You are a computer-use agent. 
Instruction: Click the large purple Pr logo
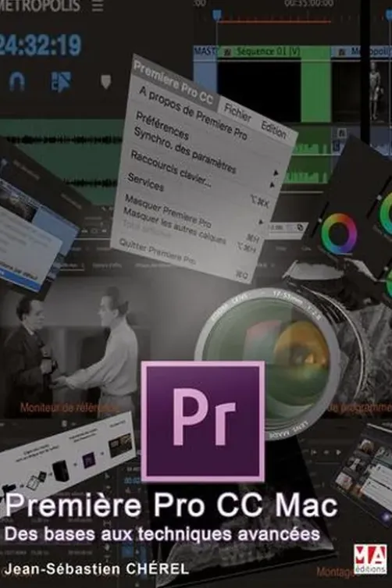tap(203, 421)
